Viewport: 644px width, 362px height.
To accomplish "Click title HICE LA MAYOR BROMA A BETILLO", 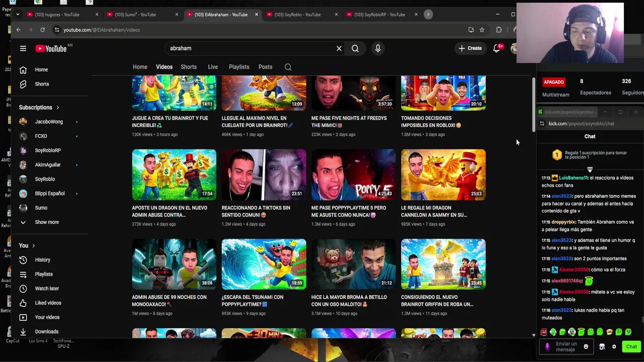I will (x=349, y=301).
